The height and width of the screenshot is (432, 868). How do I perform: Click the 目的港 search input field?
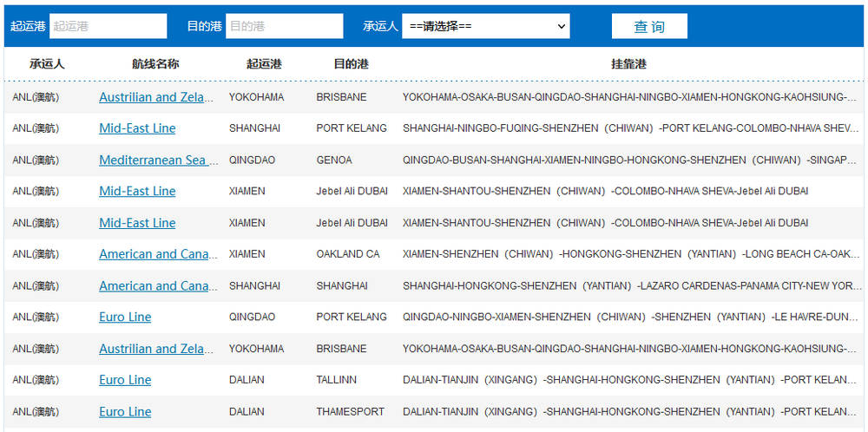tap(284, 26)
